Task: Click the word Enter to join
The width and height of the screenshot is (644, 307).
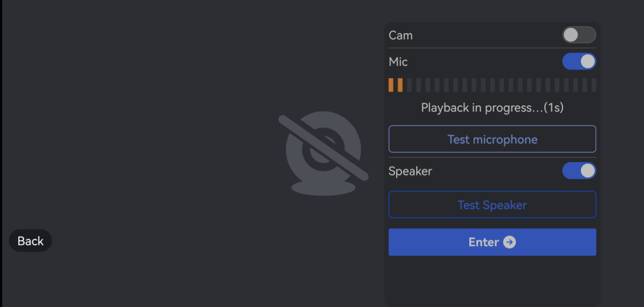Action: pos(483,242)
